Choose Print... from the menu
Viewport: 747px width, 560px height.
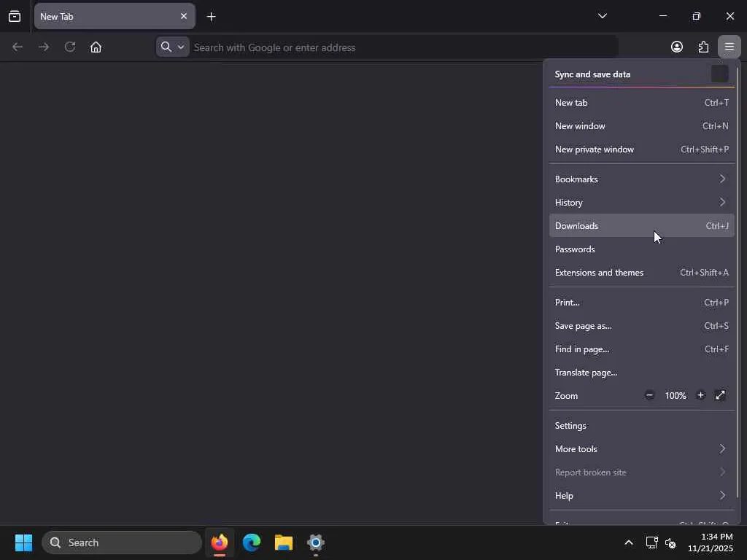click(642, 303)
